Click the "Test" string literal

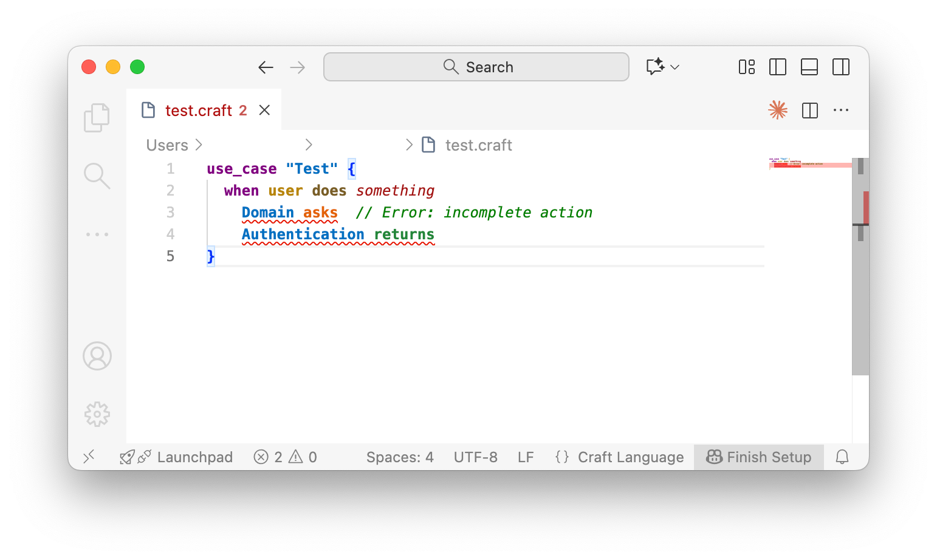pyautogui.click(x=312, y=169)
